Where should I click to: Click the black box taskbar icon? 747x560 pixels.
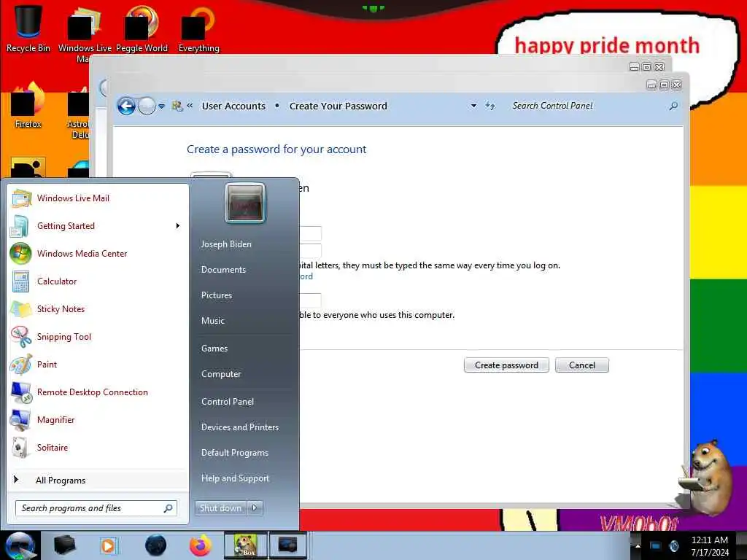point(64,545)
